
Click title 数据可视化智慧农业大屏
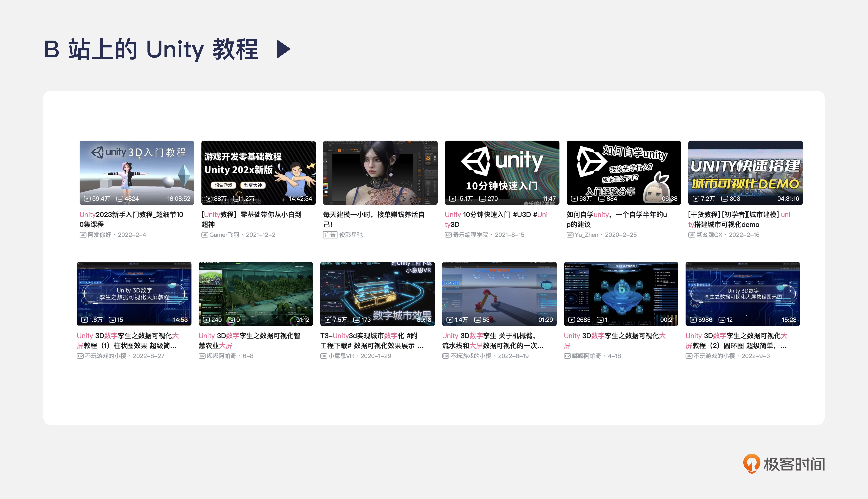coord(249,340)
